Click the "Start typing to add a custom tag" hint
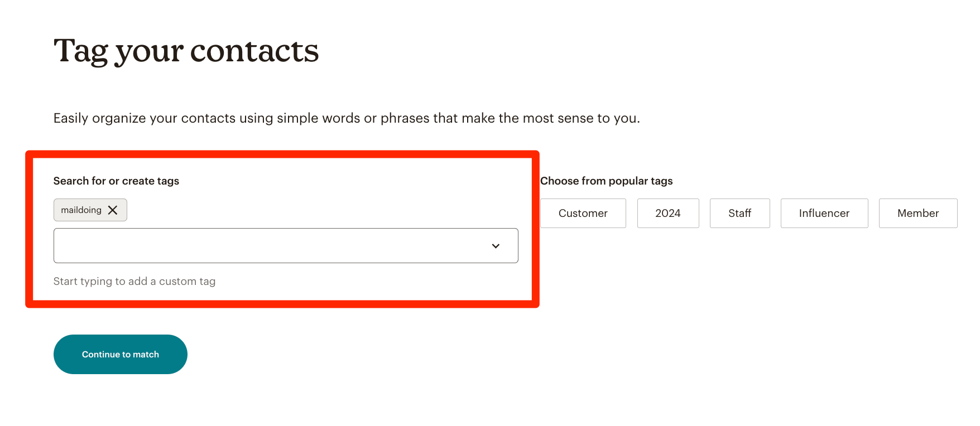 click(134, 282)
